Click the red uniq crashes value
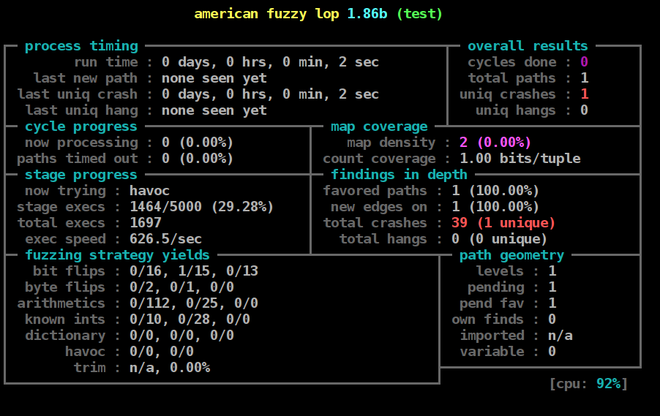This screenshot has height=416, width=660. coord(584,94)
